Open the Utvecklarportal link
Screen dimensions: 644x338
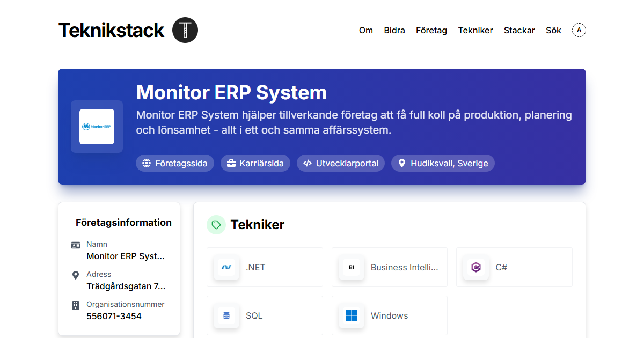(341, 164)
